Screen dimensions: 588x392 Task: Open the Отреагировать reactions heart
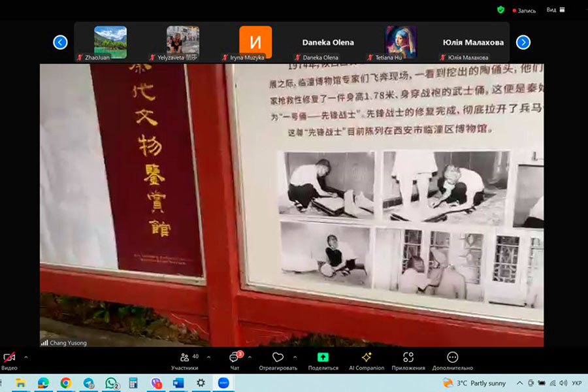278,361
